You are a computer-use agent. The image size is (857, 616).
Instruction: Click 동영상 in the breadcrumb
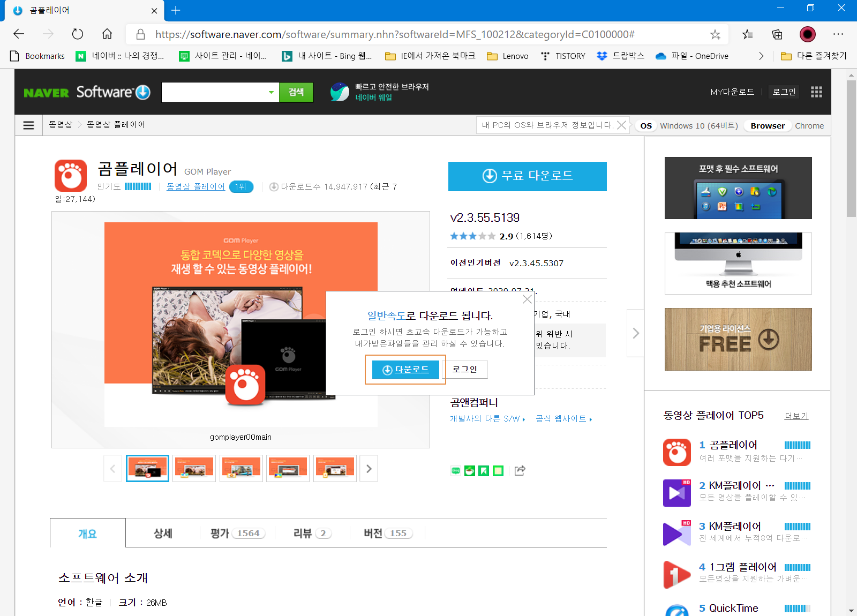point(61,125)
